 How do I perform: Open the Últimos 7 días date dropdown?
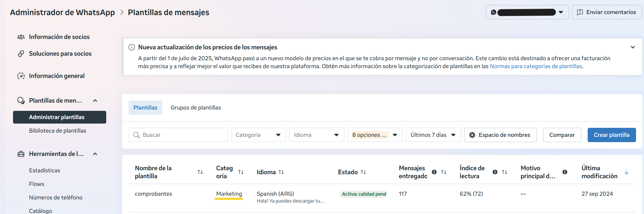[x=433, y=135]
